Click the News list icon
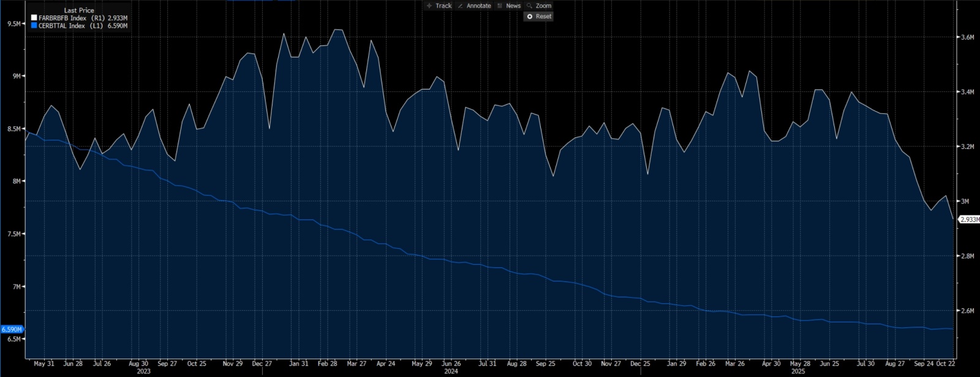The width and height of the screenshot is (980, 377). click(x=500, y=6)
